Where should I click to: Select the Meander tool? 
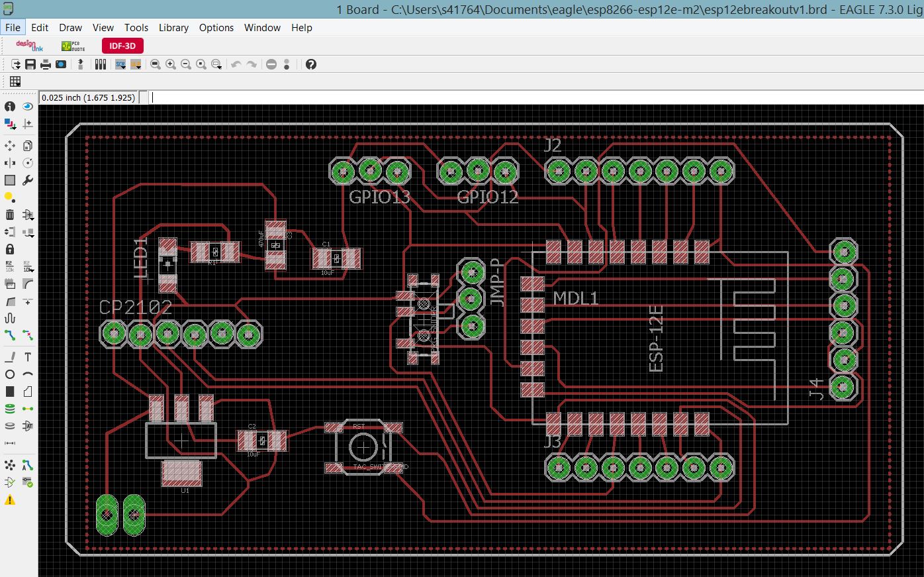(x=10, y=318)
